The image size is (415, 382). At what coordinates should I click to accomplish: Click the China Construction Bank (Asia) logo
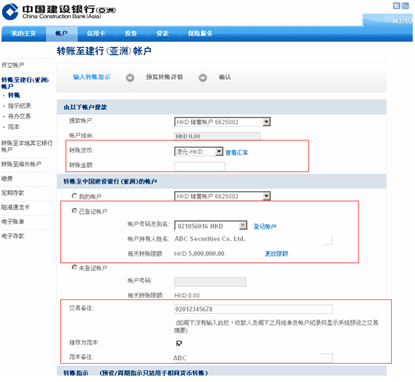click(59, 11)
